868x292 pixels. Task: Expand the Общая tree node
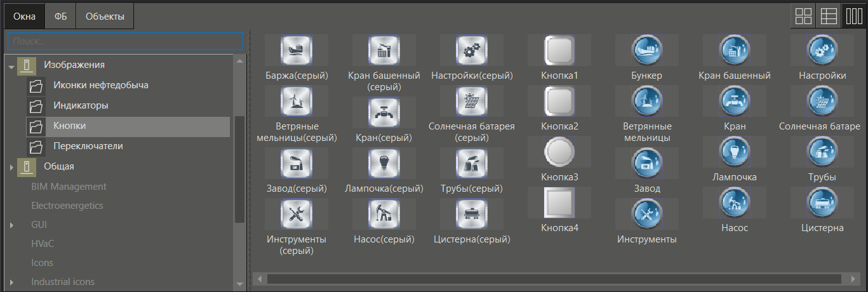pos(12,167)
